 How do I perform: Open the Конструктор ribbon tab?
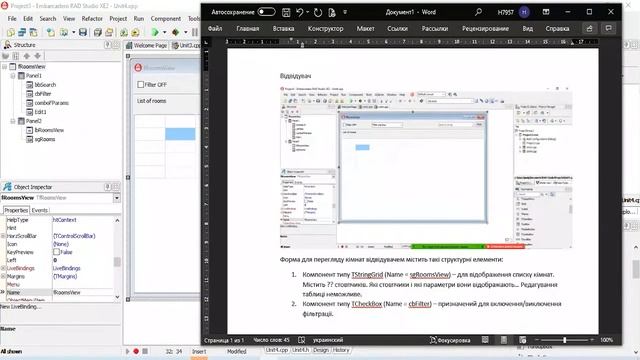click(x=325, y=29)
